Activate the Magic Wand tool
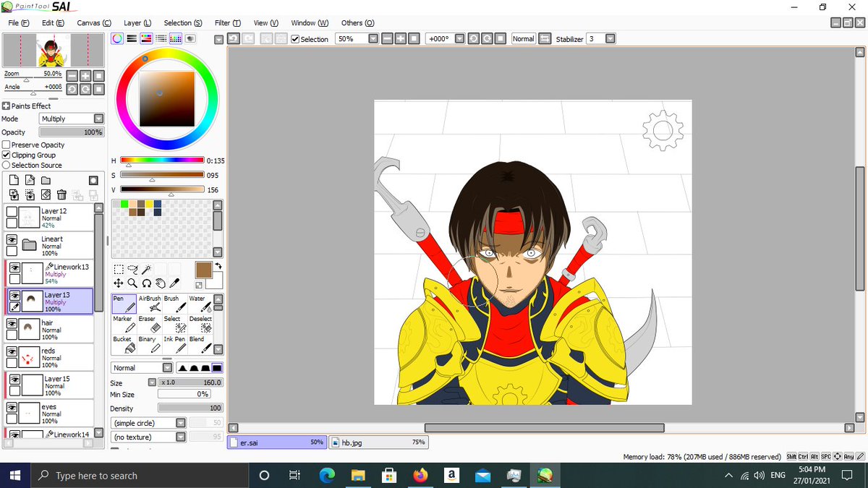Viewport: 868px width, 488px height. (x=147, y=270)
